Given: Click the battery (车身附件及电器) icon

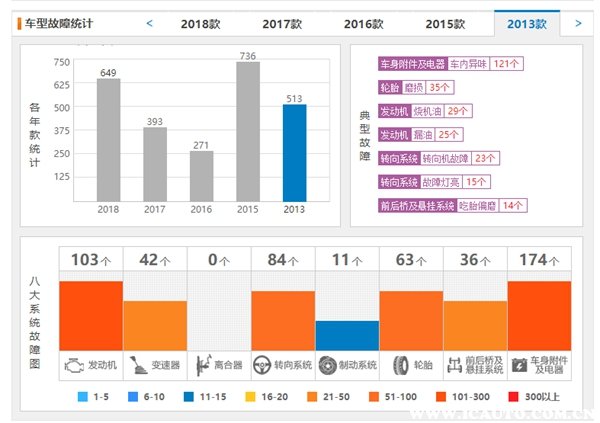Looking at the screenshot, I should coord(519,365).
